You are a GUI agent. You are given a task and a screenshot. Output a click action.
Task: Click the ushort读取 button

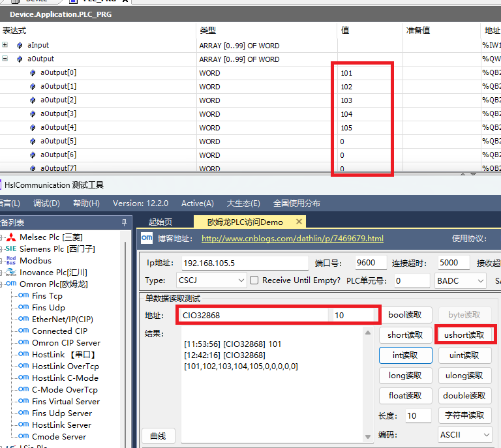pyautogui.click(x=464, y=335)
